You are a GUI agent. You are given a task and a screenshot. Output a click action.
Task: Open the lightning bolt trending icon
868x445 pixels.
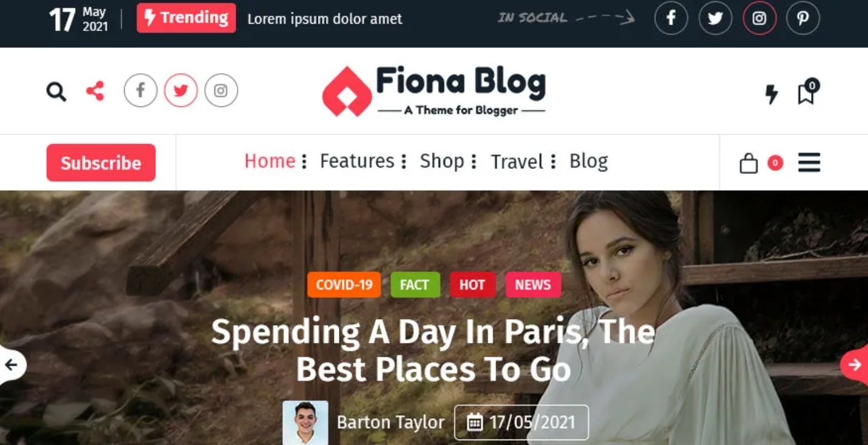point(771,94)
